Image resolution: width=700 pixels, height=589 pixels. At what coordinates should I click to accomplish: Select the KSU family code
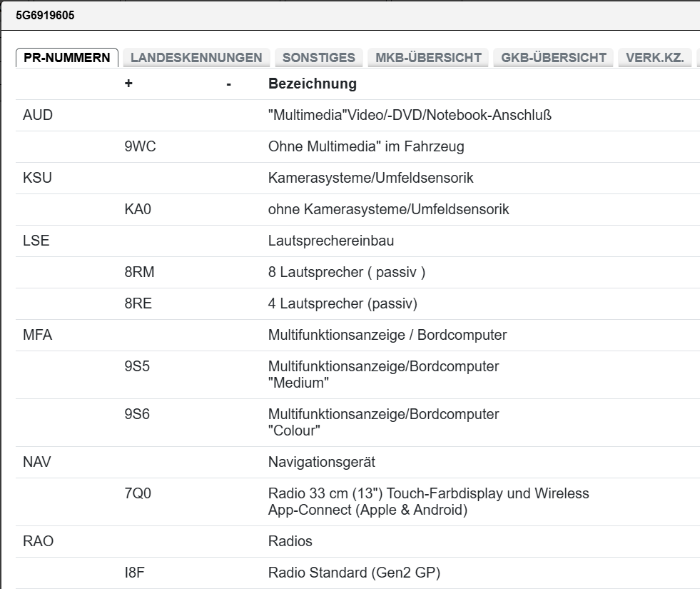38,178
